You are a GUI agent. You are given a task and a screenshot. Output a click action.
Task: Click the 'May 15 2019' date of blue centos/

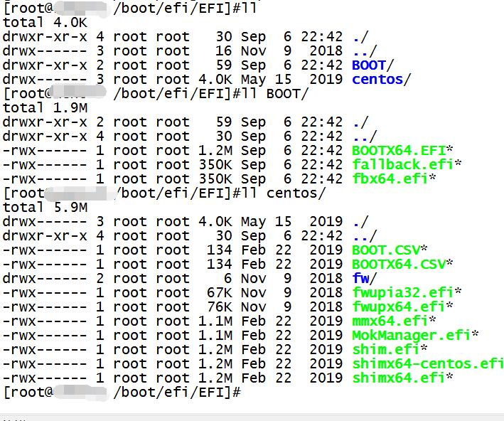click(292, 80)
